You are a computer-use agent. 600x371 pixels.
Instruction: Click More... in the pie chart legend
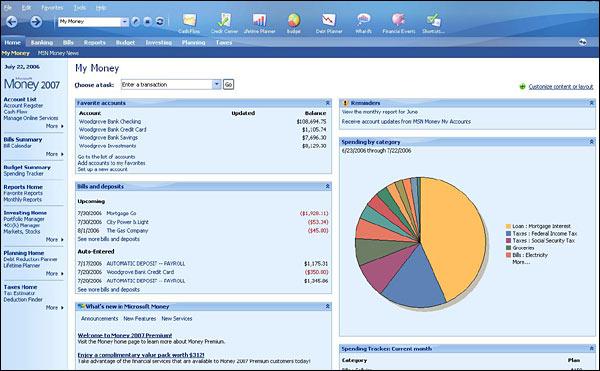tap(521, 262)
